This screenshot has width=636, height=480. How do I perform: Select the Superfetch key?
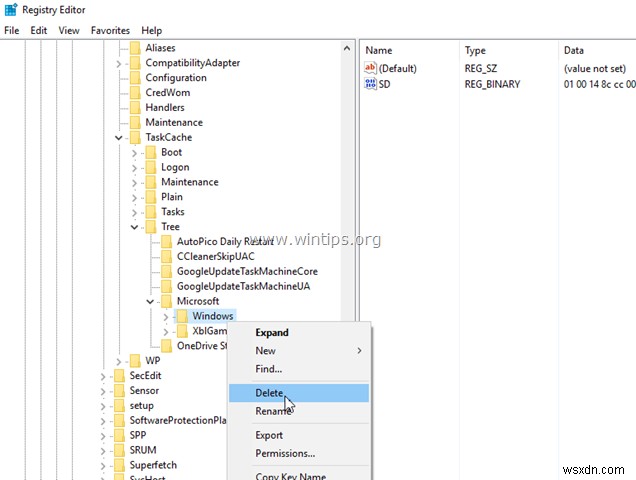point(153,465)
